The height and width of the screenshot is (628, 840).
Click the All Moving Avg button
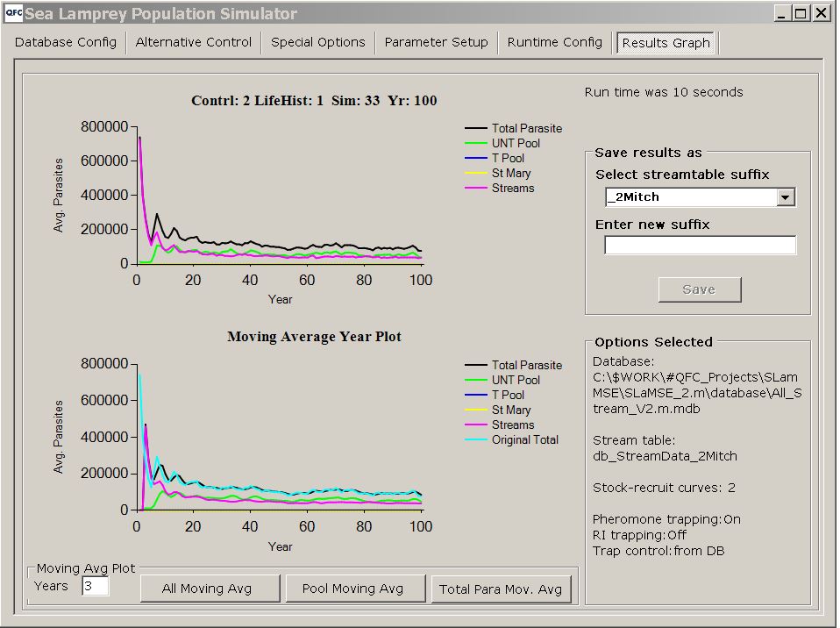(210, 589)
